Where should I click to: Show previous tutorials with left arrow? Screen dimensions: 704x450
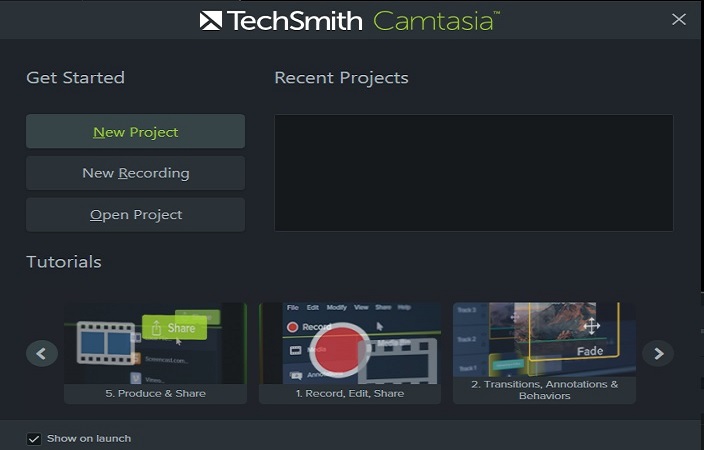point(42,353)
